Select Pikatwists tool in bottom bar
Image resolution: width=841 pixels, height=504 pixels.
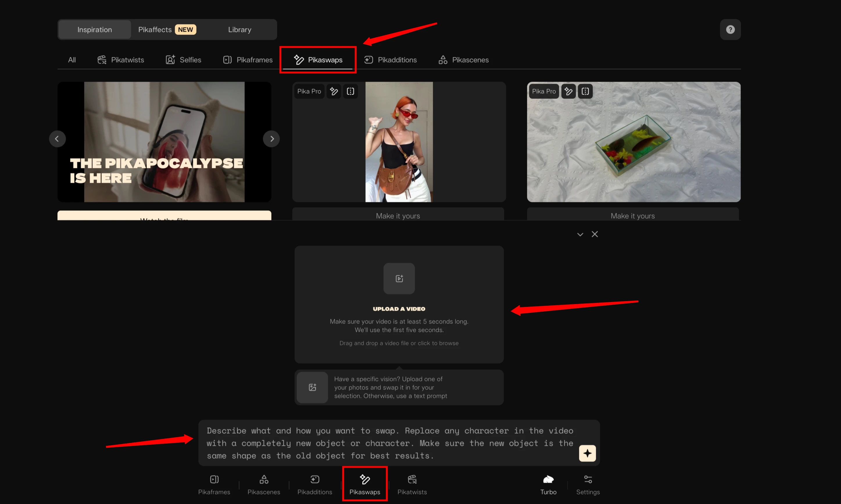point(412,485)
